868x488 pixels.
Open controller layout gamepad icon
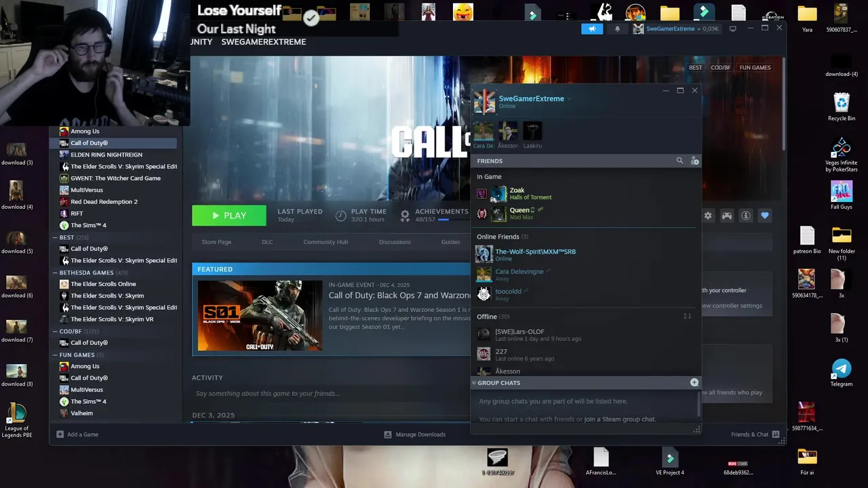(726, 216)
